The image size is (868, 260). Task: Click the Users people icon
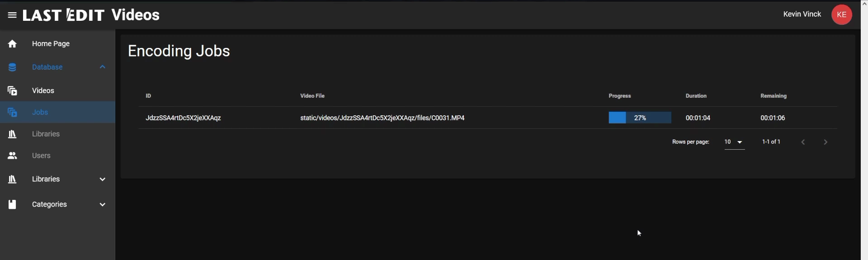point(12,156)
